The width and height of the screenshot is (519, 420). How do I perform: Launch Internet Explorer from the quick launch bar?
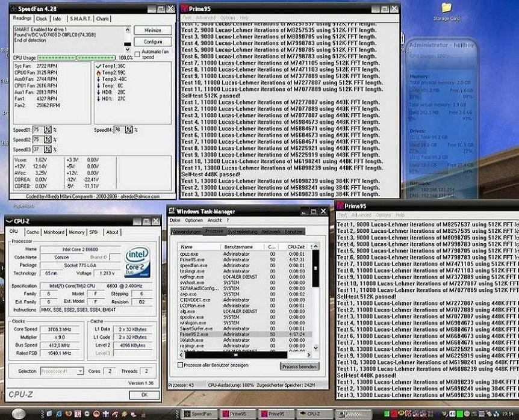tap(59, 414)
